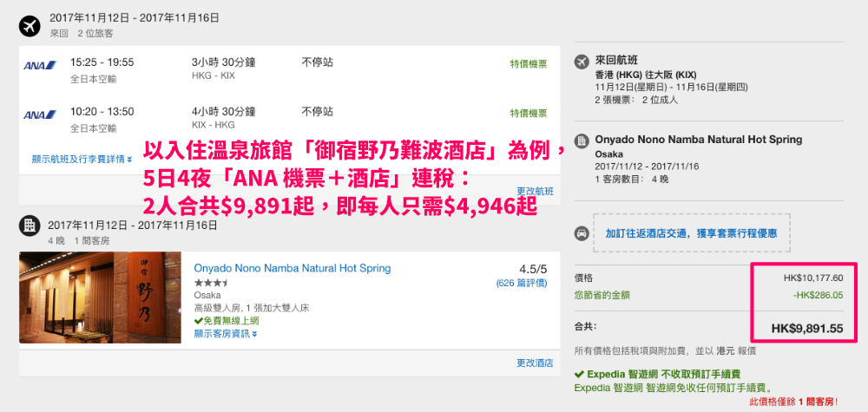Click 更改航班 to change flight
Screen dimensions: 868x412
coord(535,192)
